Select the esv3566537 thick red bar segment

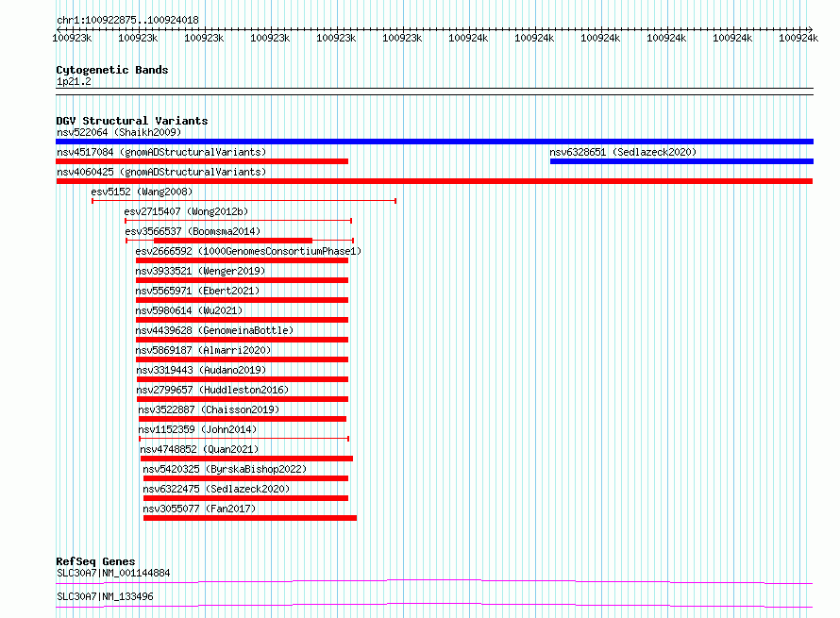coord(233,241)
